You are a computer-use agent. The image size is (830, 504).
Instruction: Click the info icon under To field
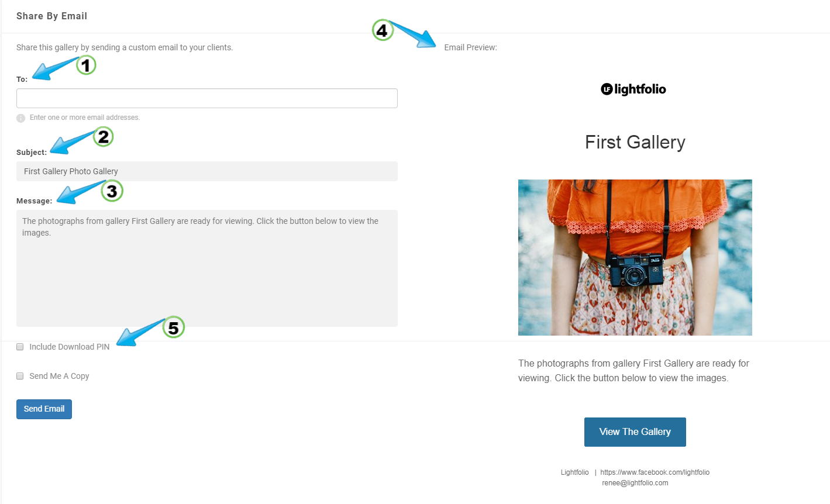point(21,118)
